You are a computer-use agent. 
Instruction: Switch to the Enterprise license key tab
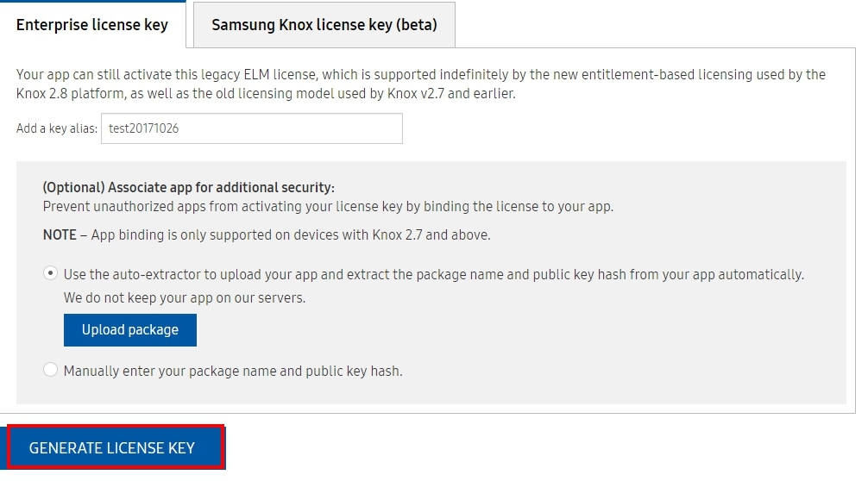click(92, 25)
